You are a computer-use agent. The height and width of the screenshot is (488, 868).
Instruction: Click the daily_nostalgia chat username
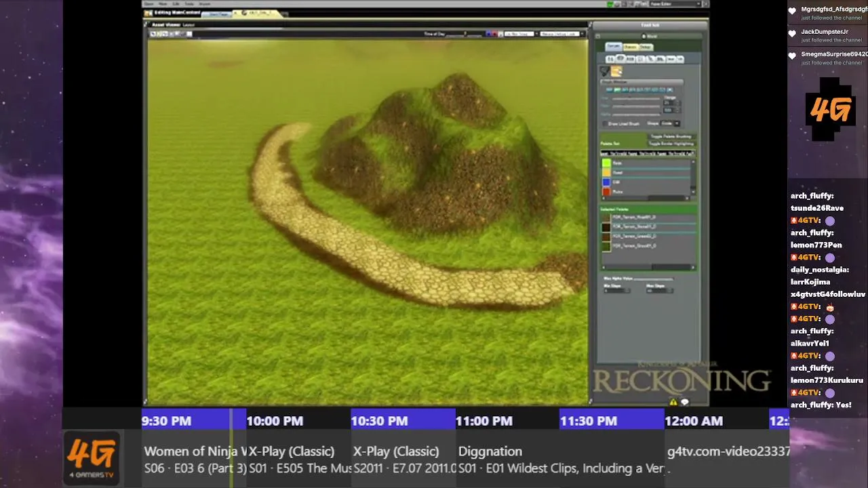(x=818, y=270)
